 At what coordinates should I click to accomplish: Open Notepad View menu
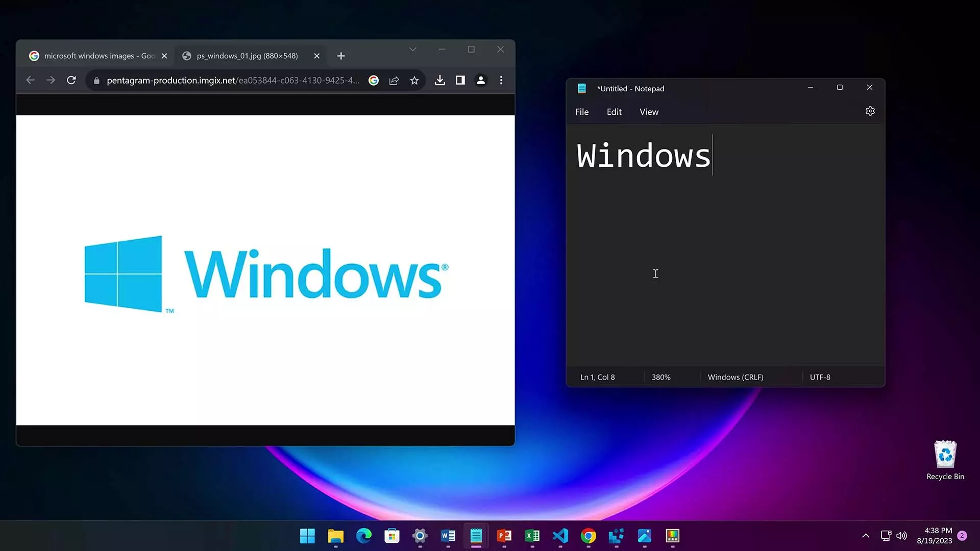[x=649, y=112]
